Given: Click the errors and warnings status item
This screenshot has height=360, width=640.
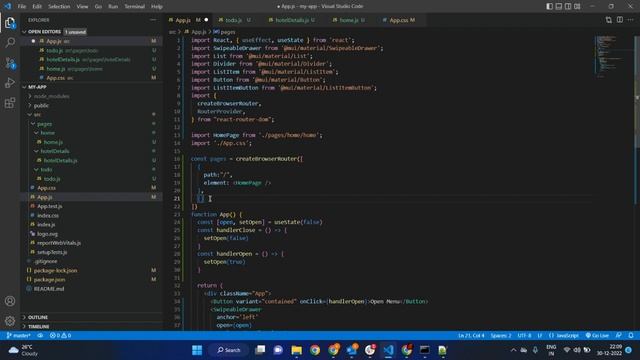Looking at the screenshot, I should point(60,336).
